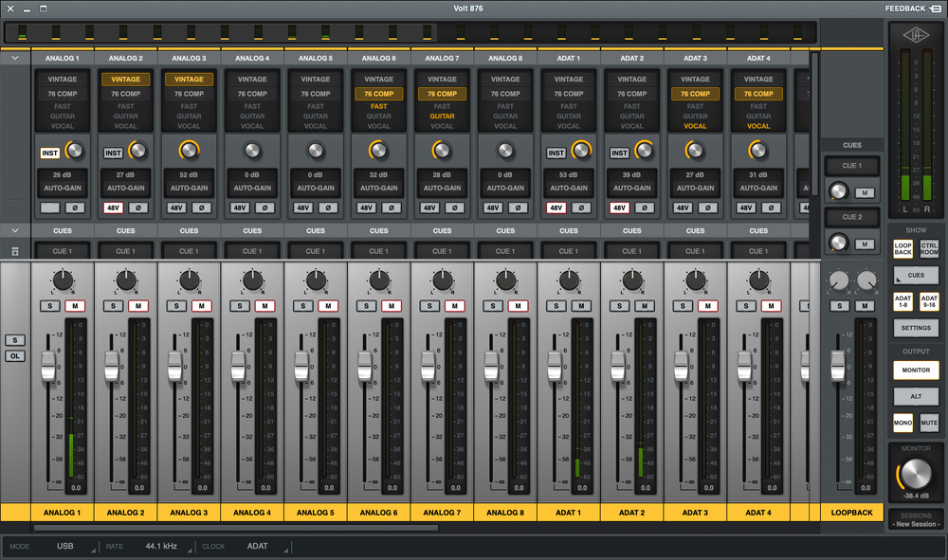
Task: Toggle VINTAGE mode on ANALOG 2
Action: 126,80
